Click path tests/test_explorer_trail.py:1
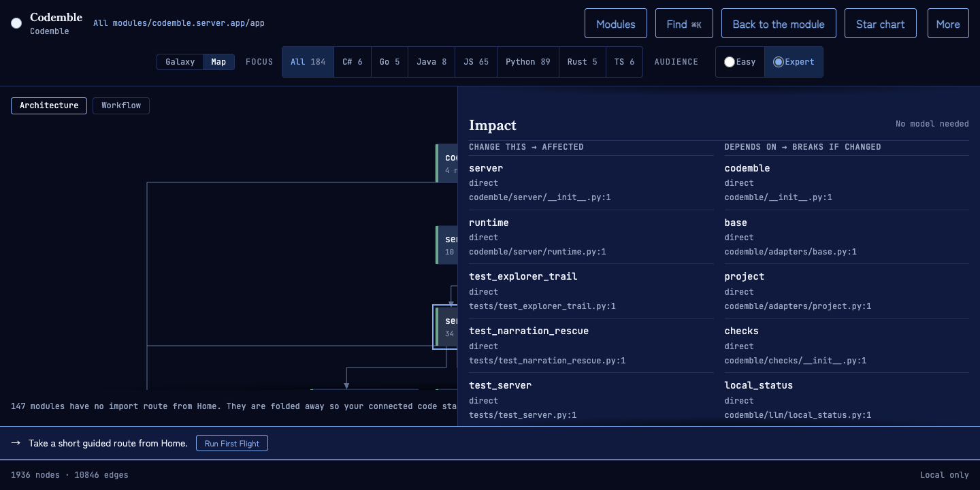The height and width of the screenshot is (490, 980). (x=542, y=306)
